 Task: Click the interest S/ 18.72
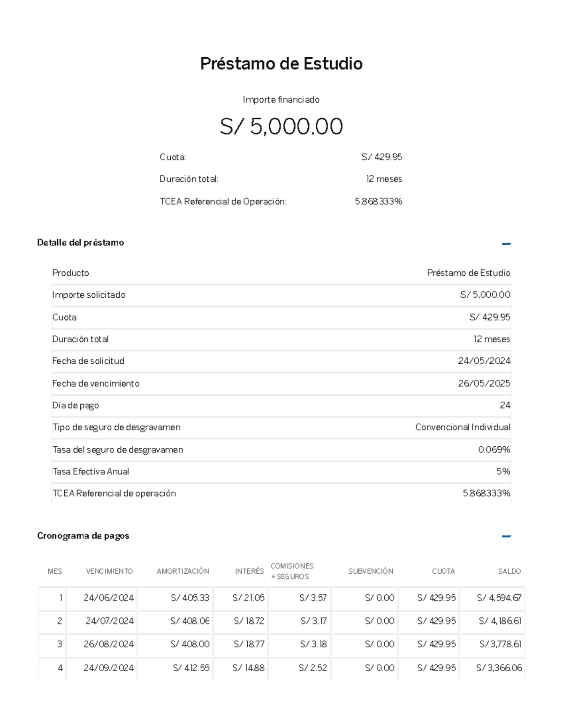(x=249, y=621)
